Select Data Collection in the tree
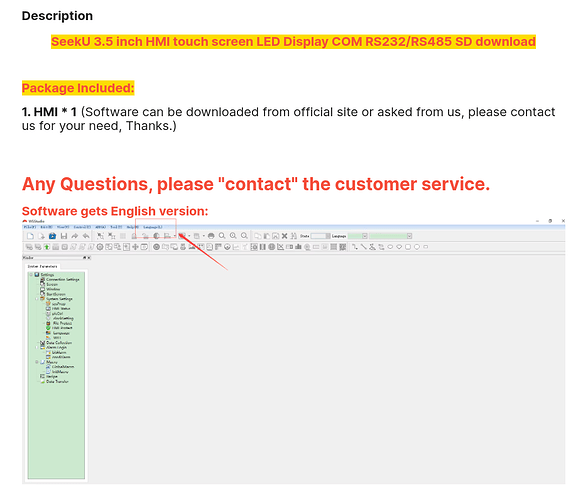 tap(59, 343)
